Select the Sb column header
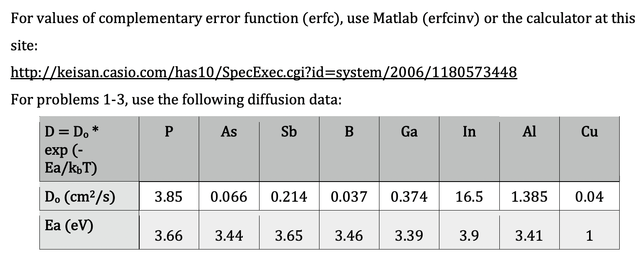Viewport: 644px width, 260px height. (289, 132)
